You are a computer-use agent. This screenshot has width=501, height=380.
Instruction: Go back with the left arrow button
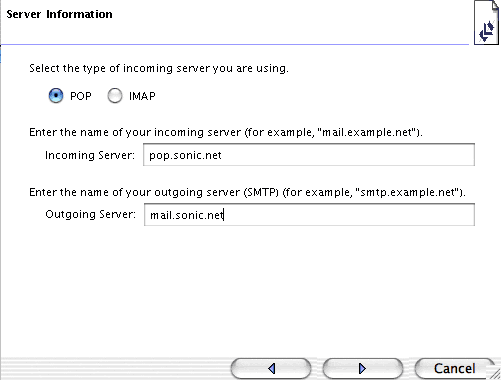click(271, 368)
